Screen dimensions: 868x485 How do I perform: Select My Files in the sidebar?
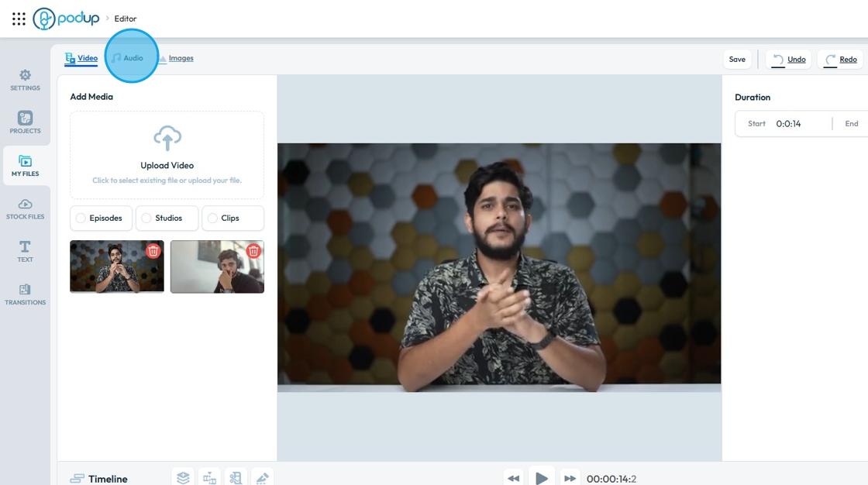point(25,166)
